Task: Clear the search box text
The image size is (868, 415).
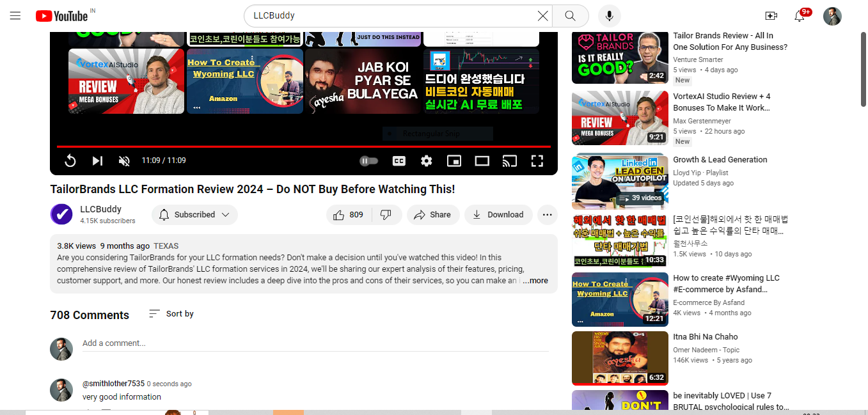Action: (x=542, y=16)
